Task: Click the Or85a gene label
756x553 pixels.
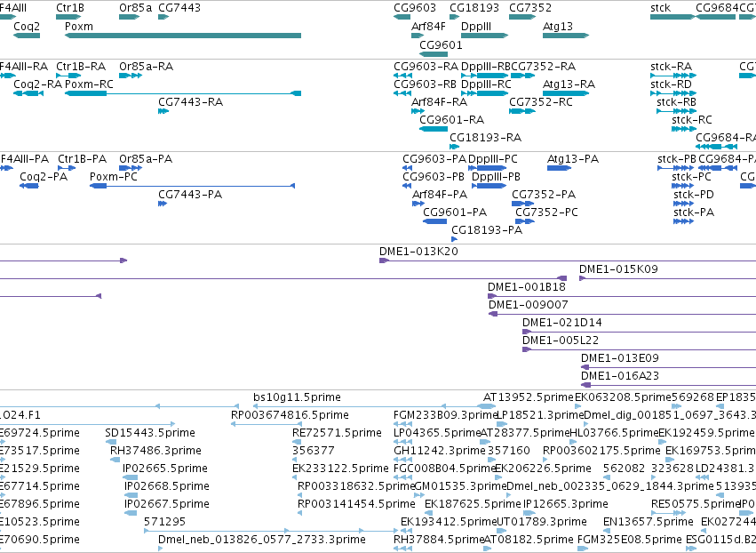Action: pyautogui.click(x=136, y=8)
